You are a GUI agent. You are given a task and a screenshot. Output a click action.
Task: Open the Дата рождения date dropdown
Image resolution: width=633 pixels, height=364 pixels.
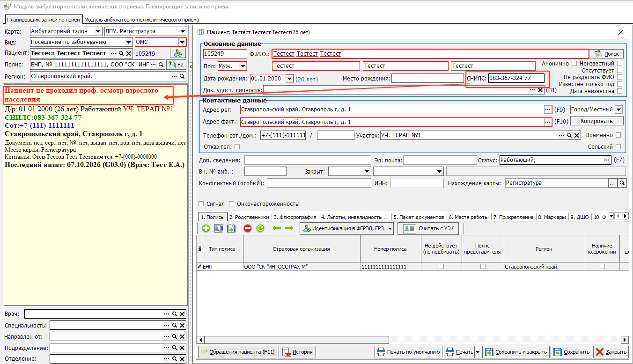(x=289, y=79)
